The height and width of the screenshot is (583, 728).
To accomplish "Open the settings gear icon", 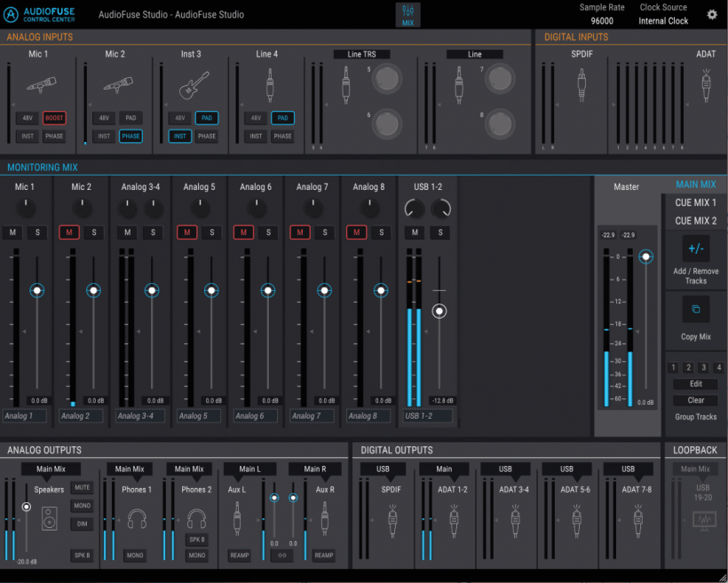I will coord(712,14).
